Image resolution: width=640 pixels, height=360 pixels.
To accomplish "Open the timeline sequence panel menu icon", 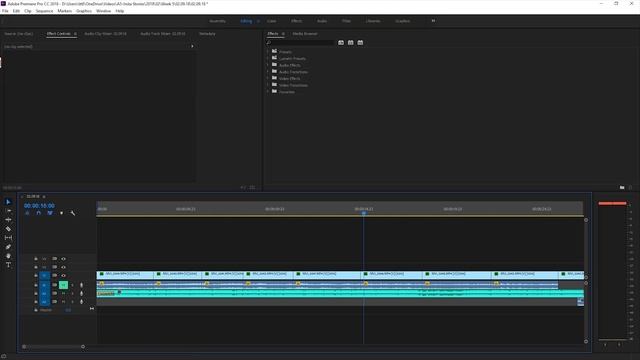I will coord(44,197).
